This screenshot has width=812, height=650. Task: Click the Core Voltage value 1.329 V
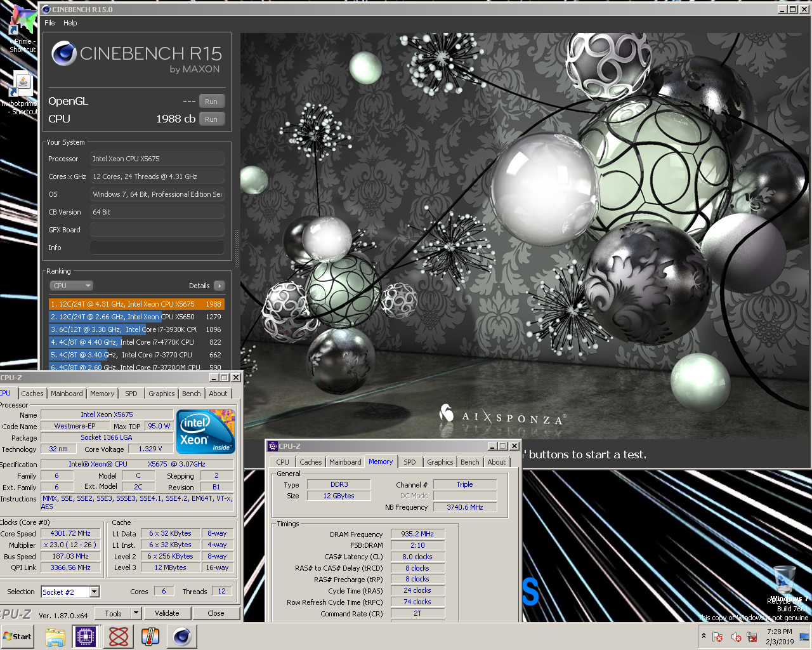click(x=150, y=449)
